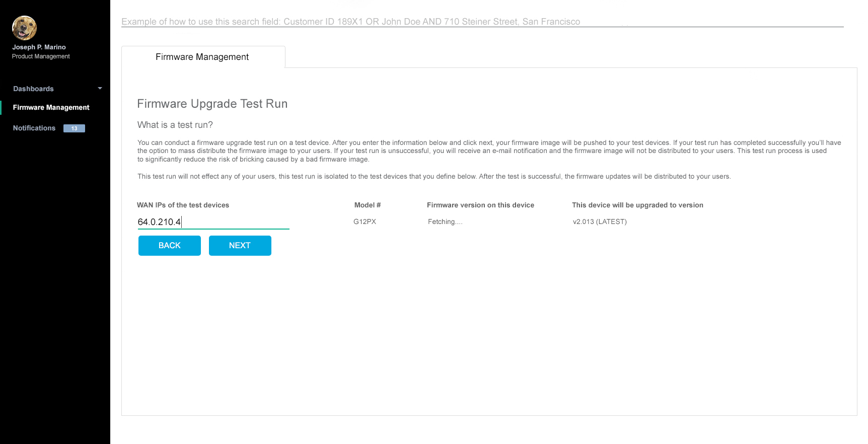Click the Fetching.... firmware version status
868x444 pixels.
(x=445, y=222)
